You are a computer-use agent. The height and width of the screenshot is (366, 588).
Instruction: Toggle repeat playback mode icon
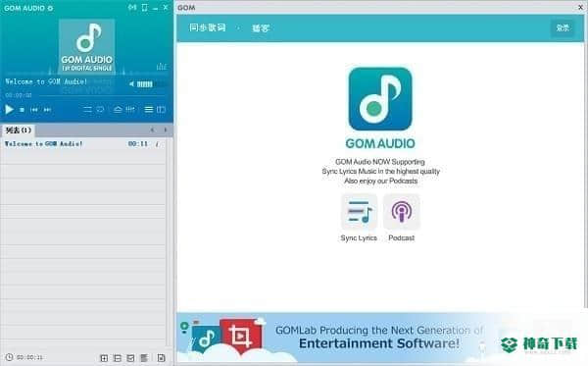100,110
